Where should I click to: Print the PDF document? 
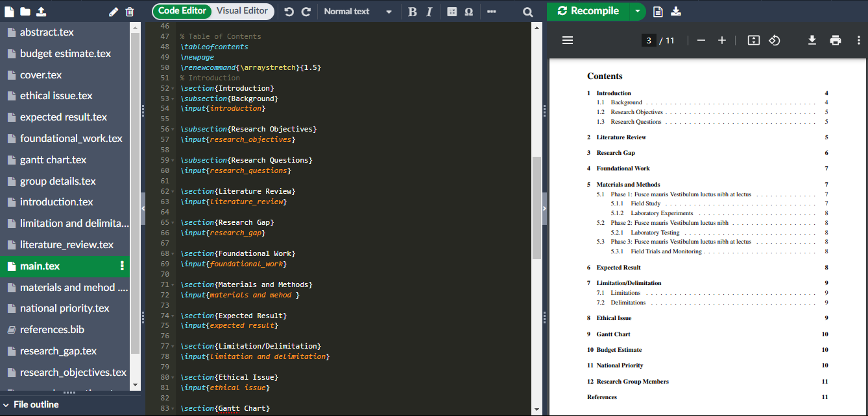pyautogui.click(x=835, y=40)
